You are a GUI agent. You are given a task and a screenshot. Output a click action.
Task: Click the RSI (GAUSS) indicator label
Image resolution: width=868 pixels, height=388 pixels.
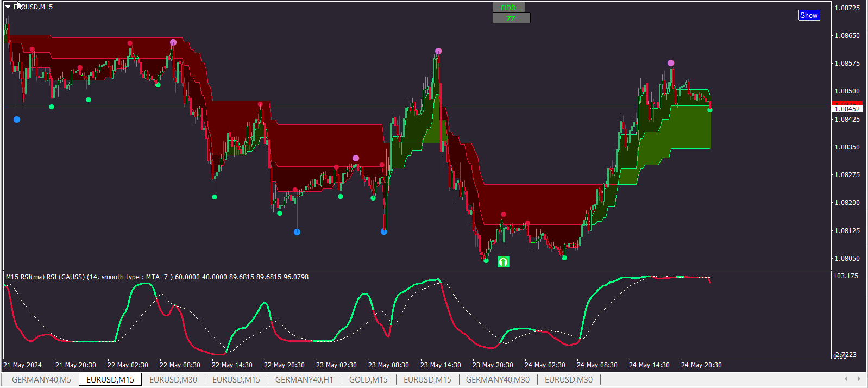(157, 277)
